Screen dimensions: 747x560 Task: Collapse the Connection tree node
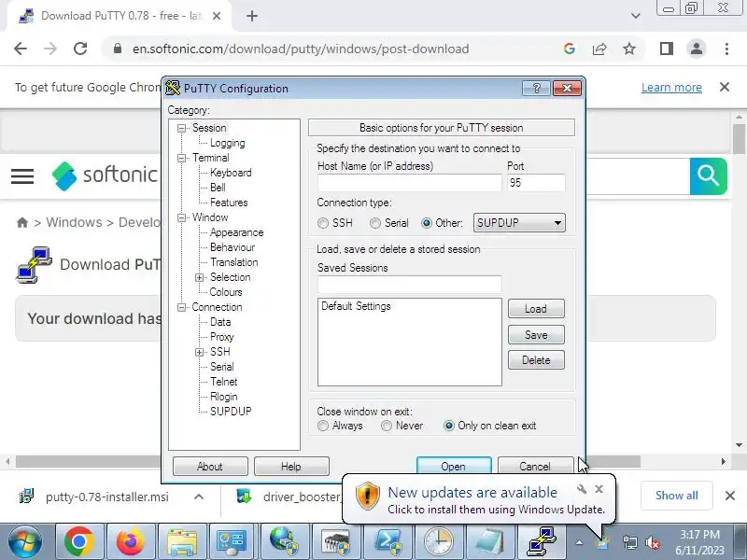tap(181, 308)
